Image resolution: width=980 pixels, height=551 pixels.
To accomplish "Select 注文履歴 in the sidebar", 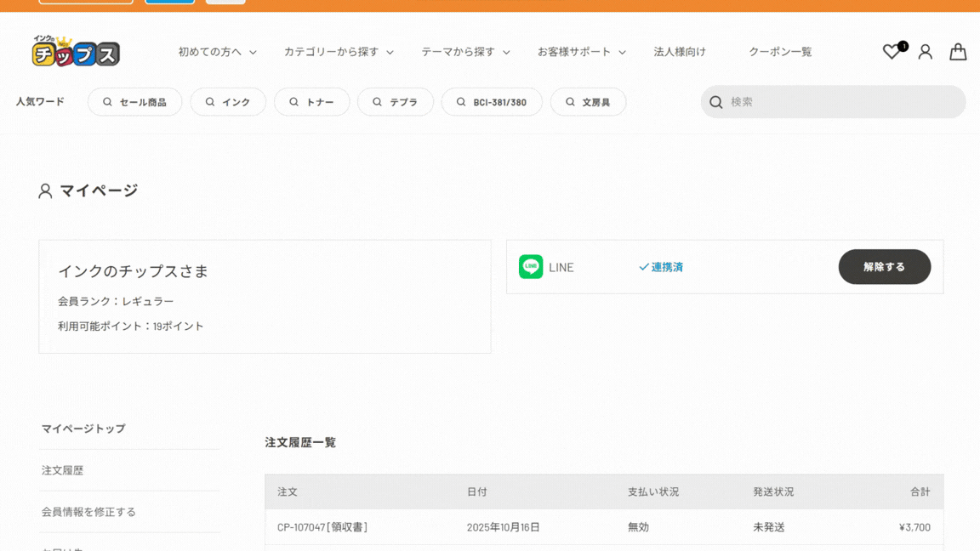I will [x=63, y=470].
